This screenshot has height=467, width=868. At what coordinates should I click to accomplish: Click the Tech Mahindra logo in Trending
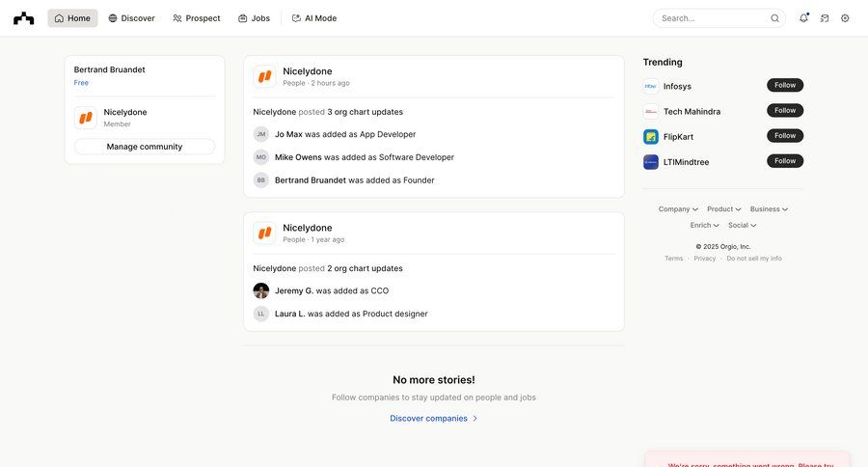point(651,111)
